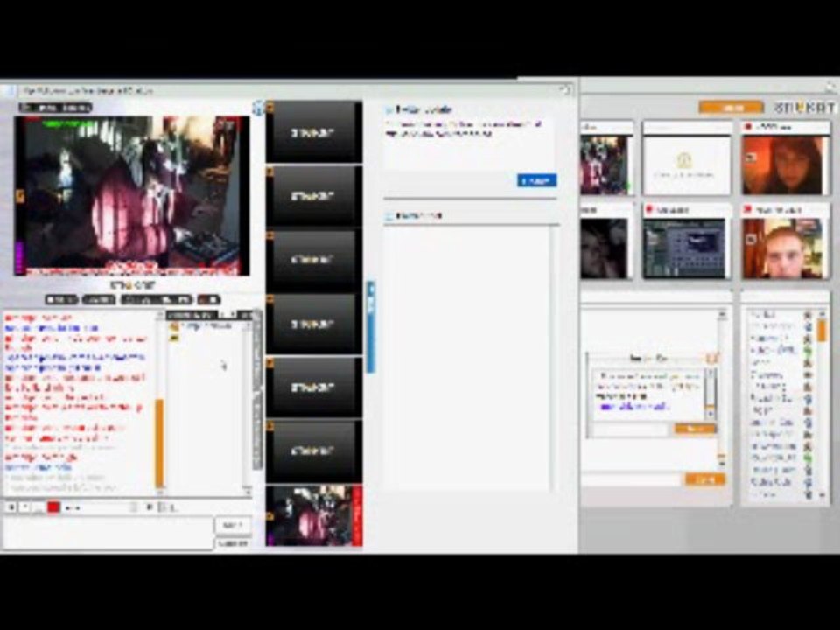Click the second dark button under the main video
The height and width of the screenshot is (630, 840).
[x=99, y=299]
